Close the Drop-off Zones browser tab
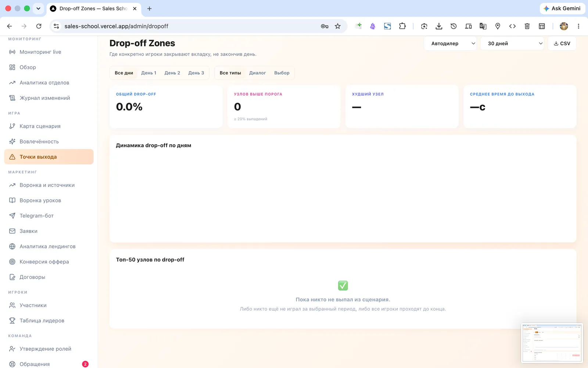 135,8
